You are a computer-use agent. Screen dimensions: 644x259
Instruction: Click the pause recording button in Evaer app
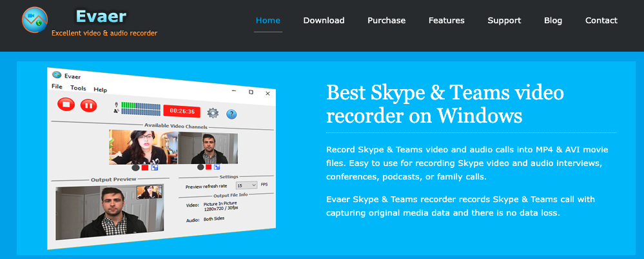coord(88,105)
